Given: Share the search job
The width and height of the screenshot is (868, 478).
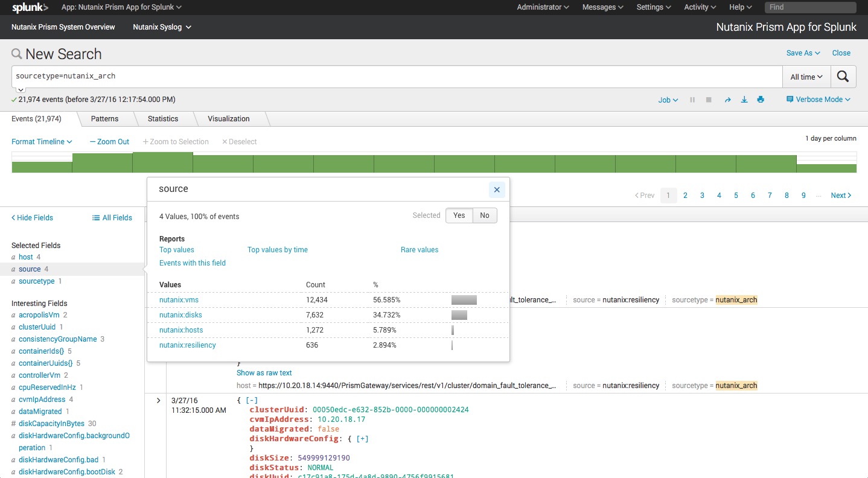Looking at the screenshot, I should pos(727,100).
